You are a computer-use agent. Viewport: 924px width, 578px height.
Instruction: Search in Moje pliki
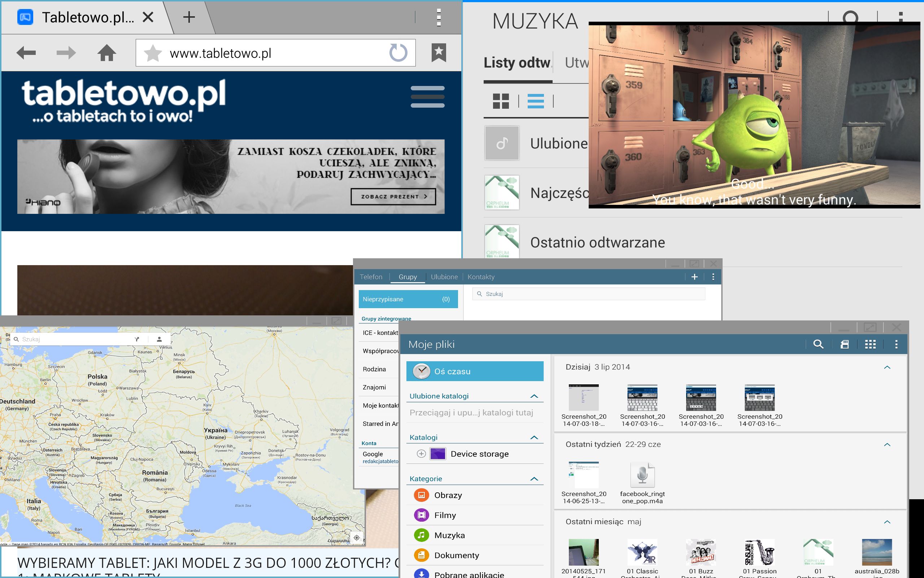point(818,344)
